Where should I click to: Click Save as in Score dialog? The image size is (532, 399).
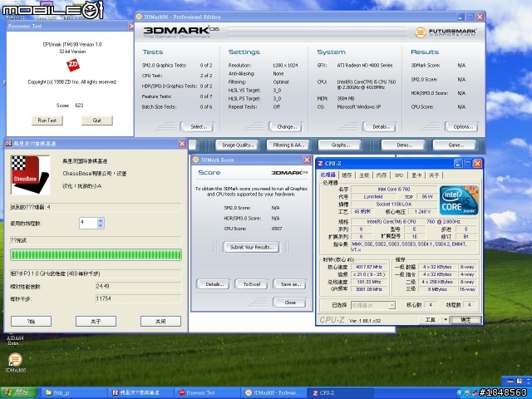pos(290,284)
